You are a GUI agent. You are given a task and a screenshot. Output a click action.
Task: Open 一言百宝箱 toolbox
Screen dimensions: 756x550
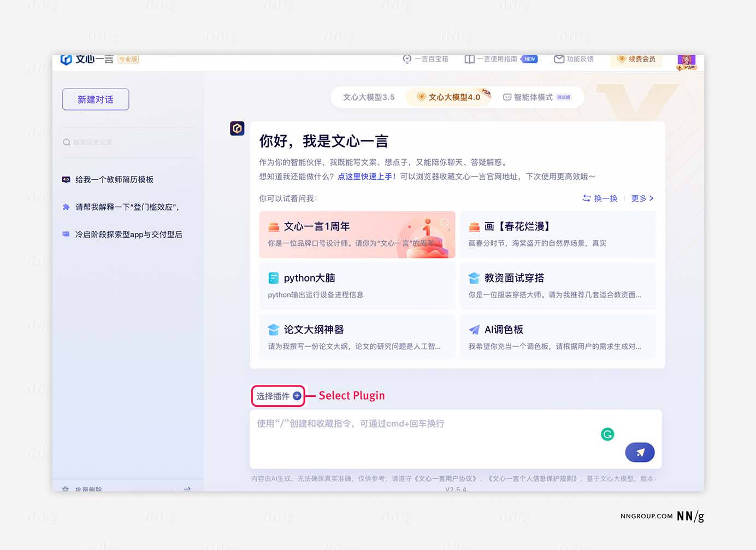tap(426, 59)
